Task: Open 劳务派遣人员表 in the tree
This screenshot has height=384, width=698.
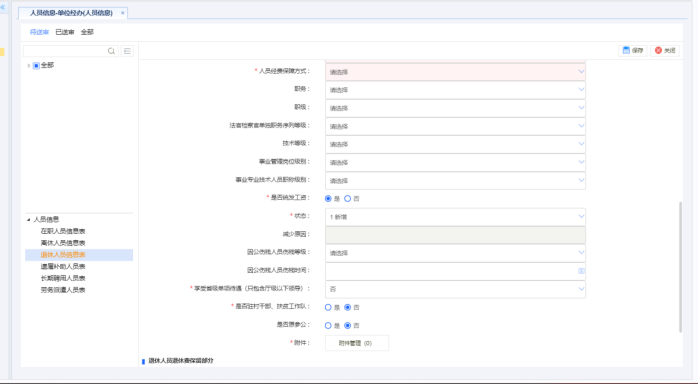Action: [63, 290]
